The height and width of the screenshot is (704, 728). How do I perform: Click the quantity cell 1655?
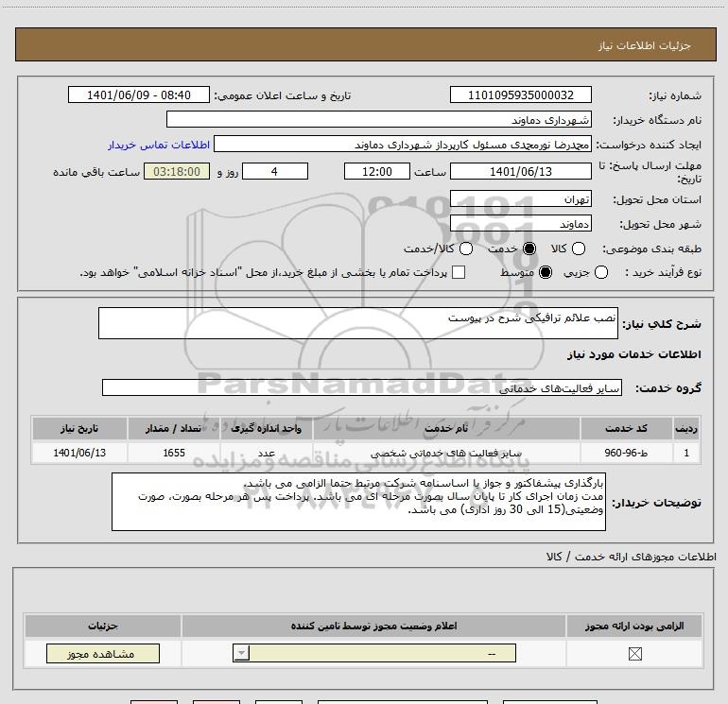[174, 453]
